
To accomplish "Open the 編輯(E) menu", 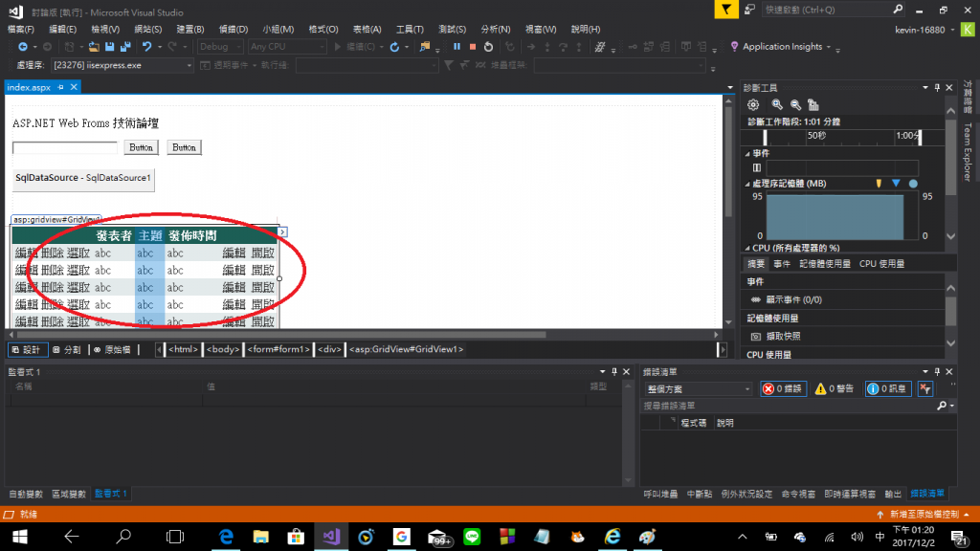I will (62, 30).
